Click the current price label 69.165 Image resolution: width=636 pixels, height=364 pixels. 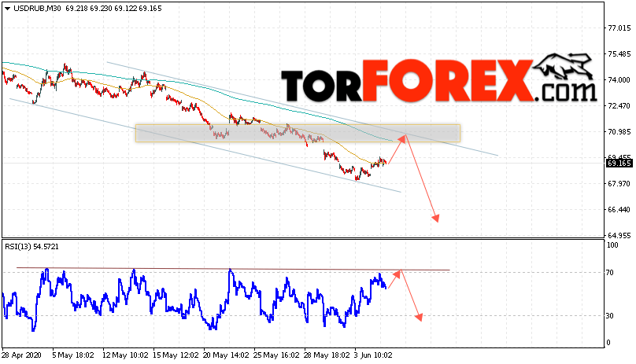tap(619, 164)
